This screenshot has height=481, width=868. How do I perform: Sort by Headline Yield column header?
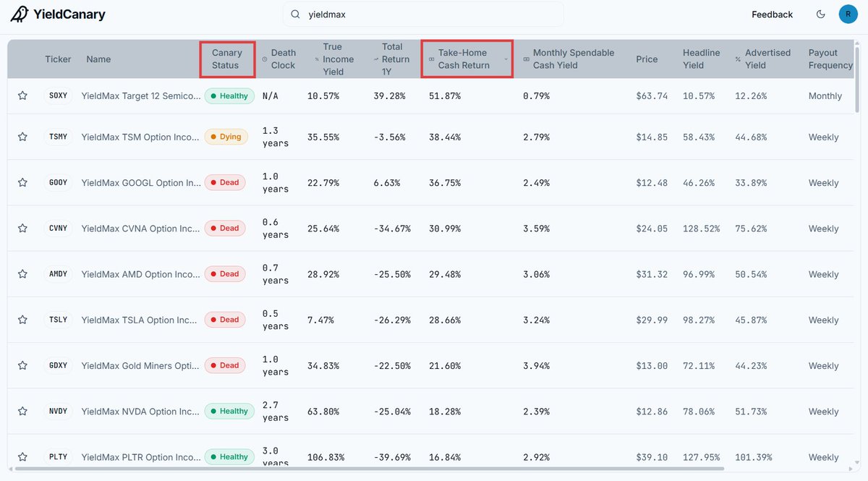[x=702, y=59]
